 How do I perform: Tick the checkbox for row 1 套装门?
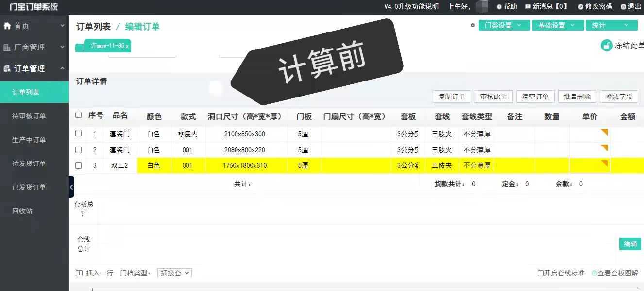(79, 133)
